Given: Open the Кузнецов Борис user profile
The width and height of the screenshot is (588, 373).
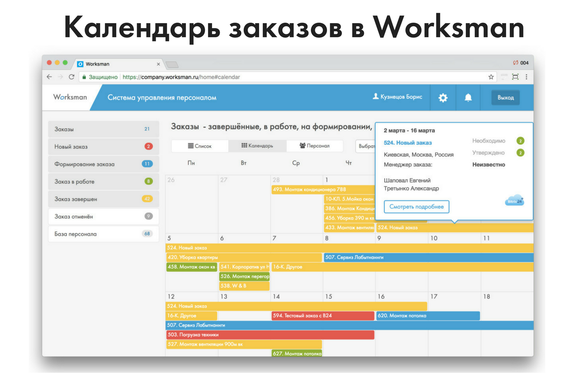Looking at the screenshot, I should (x=397, y=97).
